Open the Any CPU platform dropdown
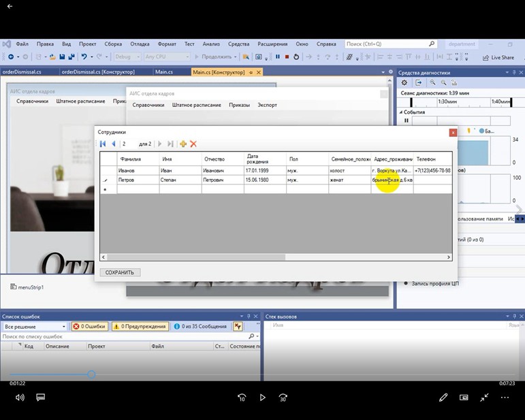Viewport: 525px width, 420px height. coord(167,57)
